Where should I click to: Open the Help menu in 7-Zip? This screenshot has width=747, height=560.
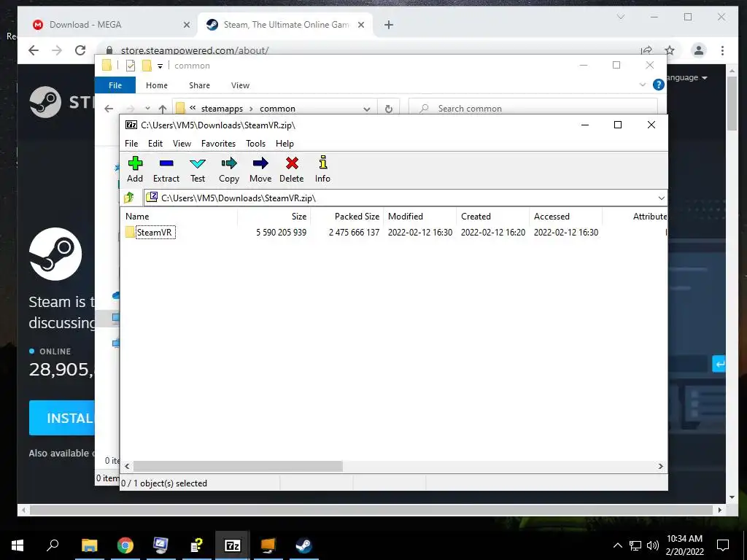285,144
